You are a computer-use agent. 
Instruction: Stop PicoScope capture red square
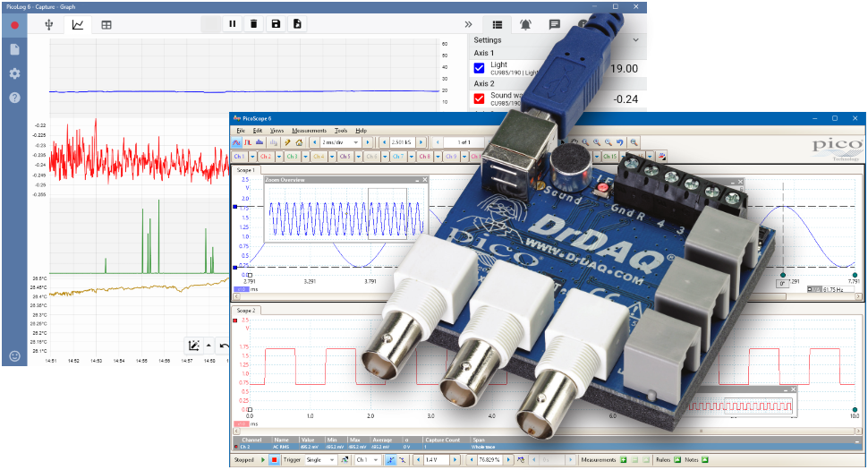pyautogui.click(x=275, y=459)
